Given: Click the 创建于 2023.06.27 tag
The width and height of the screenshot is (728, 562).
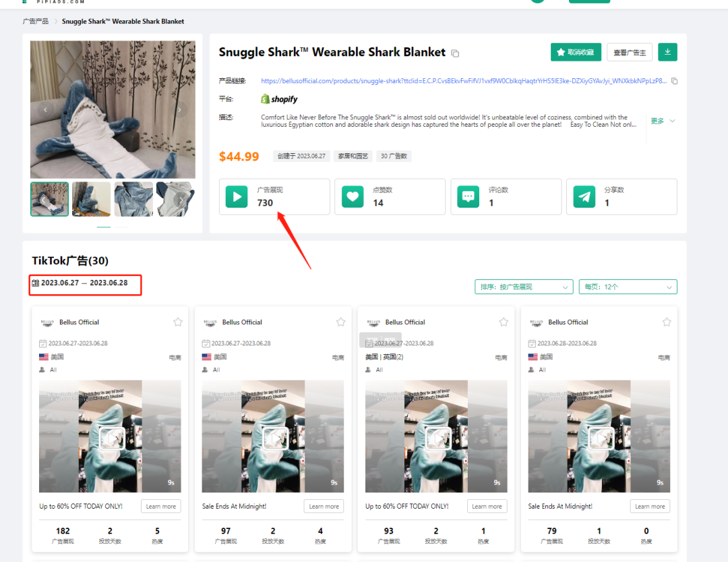Looking at the screenshot, I should coord(301,157).
